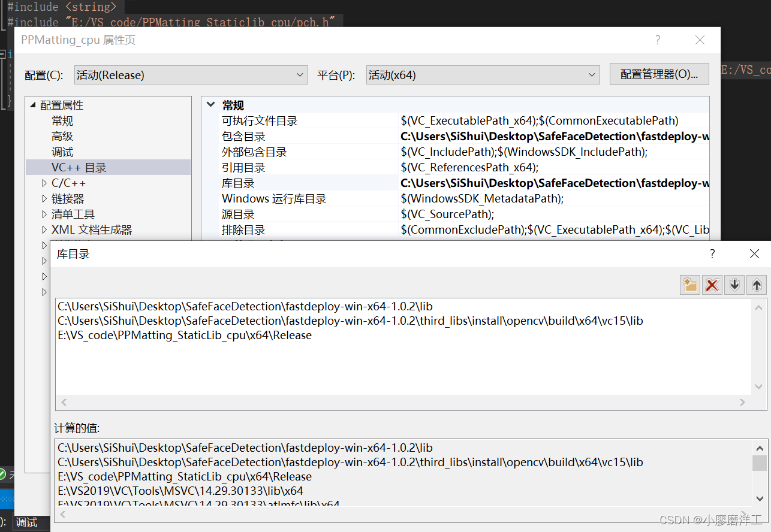The image size is (771, 532).
Task: Open the 配置(C) dropdown showing 活动(Release)
Action: pyautogui.click(x=300, y=74)
